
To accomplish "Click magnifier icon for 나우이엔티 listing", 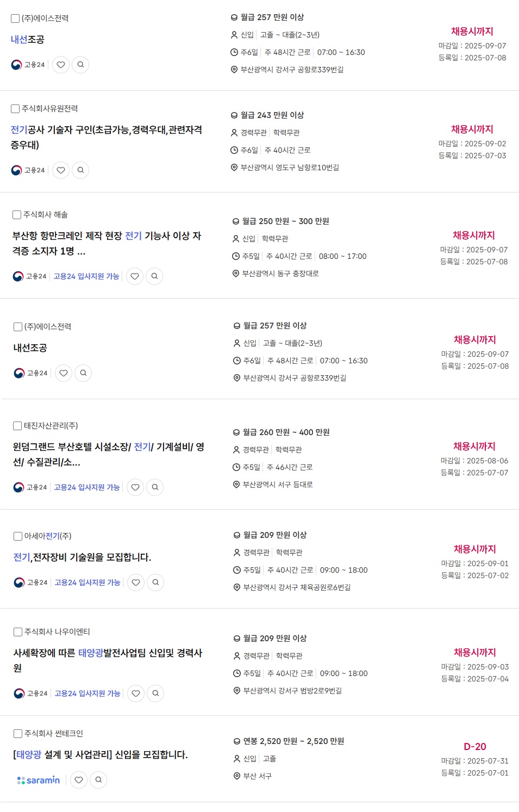I will coord(155,693).
